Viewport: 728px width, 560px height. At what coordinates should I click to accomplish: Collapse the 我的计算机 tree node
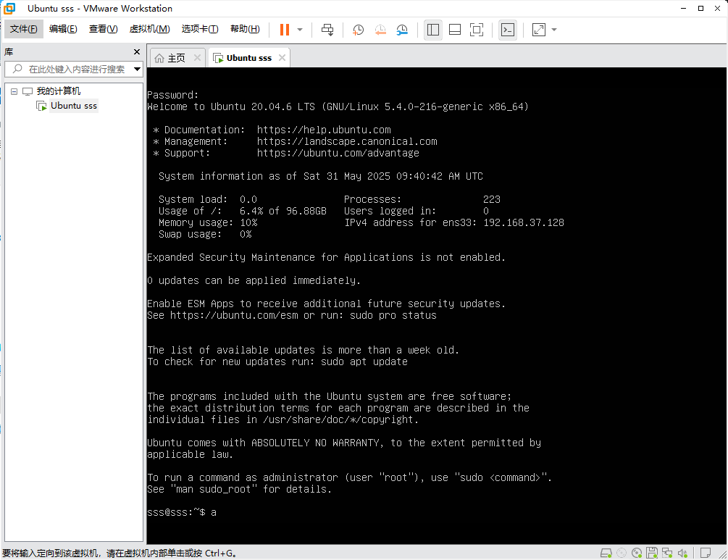click(14, 91)
